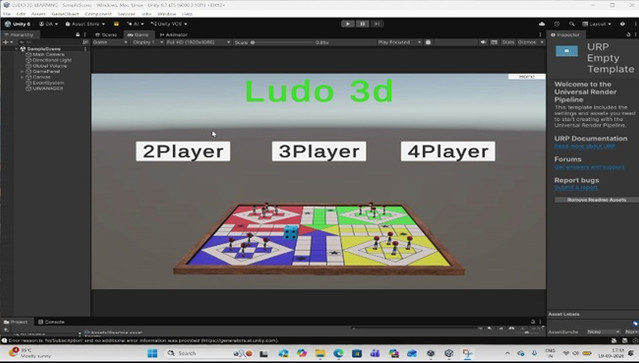Click the Hierarchy add (+) button
This screenshot has width=639, height=363.
(6, 42)
